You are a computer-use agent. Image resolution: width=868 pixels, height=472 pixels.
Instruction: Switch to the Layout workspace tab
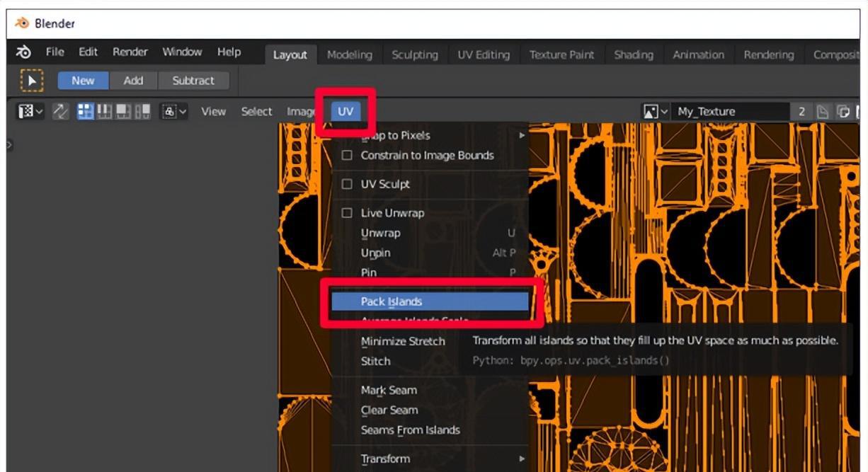(x=290, y=54)
